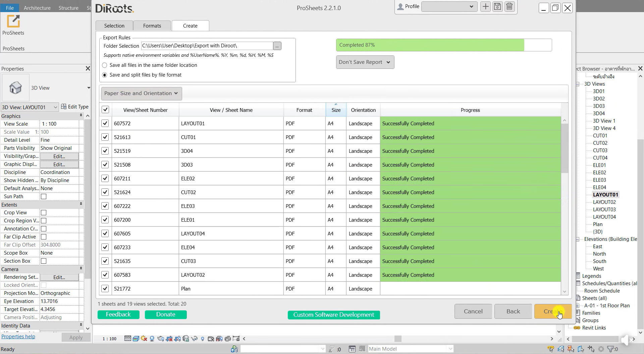
Task: Open the Structure ribbon tab
Action: click(x=68, y=8)
